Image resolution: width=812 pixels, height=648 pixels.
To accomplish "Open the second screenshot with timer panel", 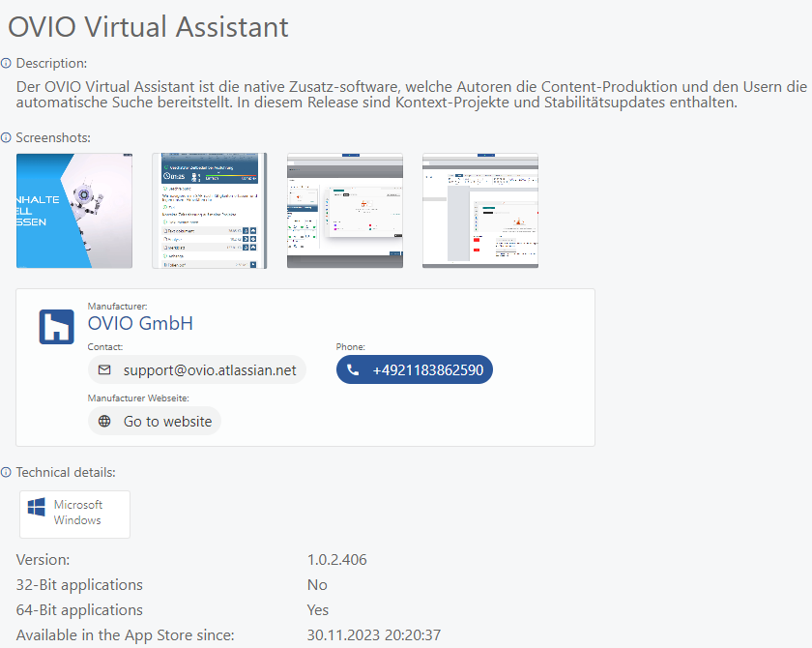I will [209, 210].
